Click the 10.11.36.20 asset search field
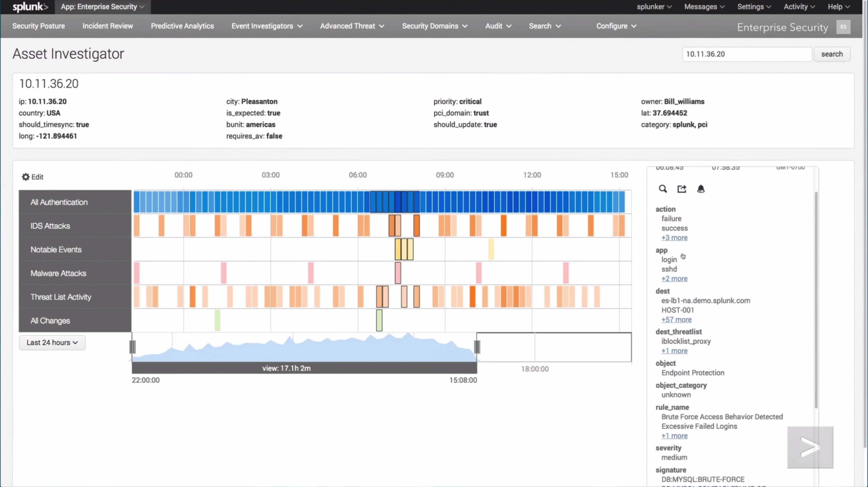The height and width of the screenshot is (487, 868). 747,54
